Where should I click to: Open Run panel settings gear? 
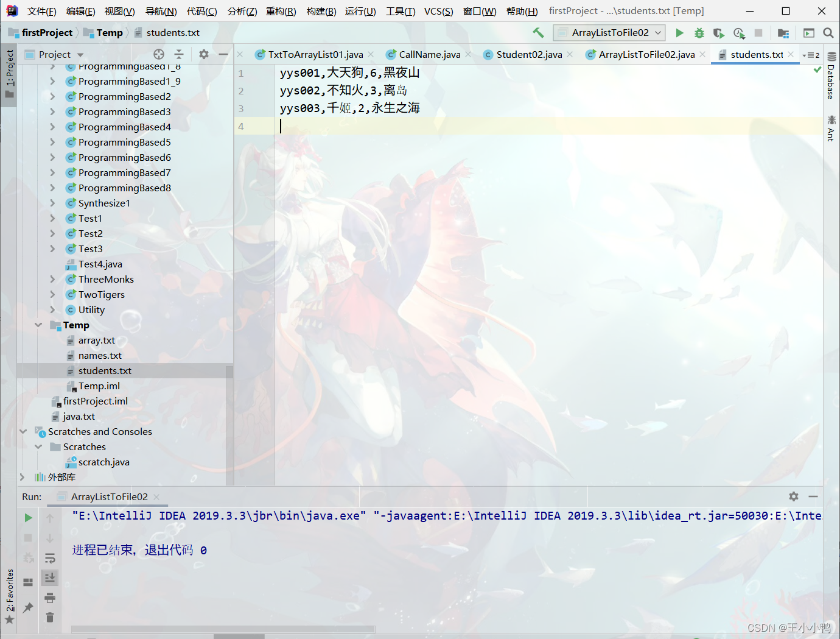tap(794, 496)
